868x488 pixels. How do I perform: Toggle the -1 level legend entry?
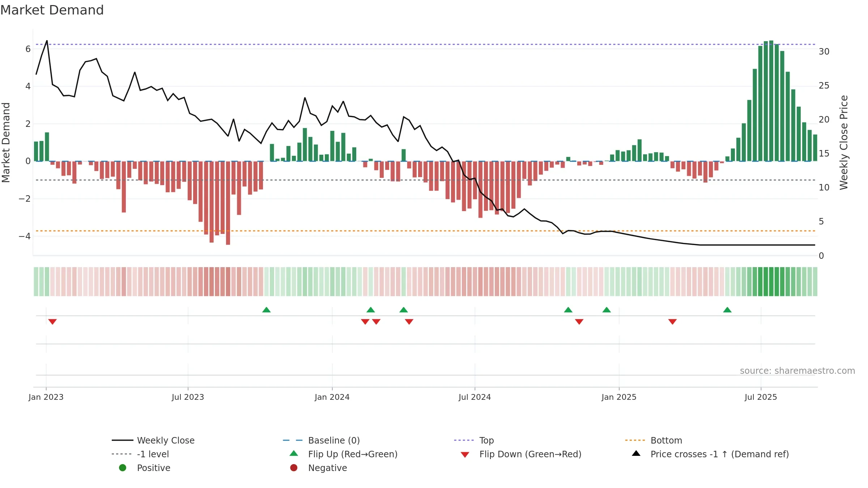[x=140, y=454]
